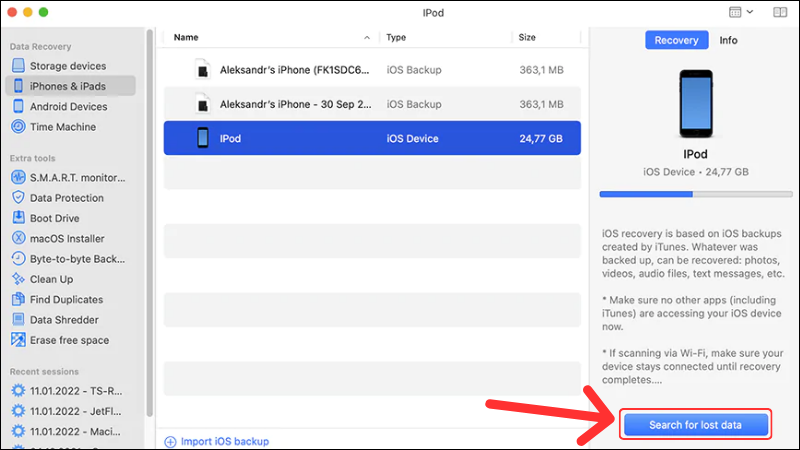Screen dimensions: 800x450
Task: Click the IPod device icon in the list
Action: [x=203, y=138]
